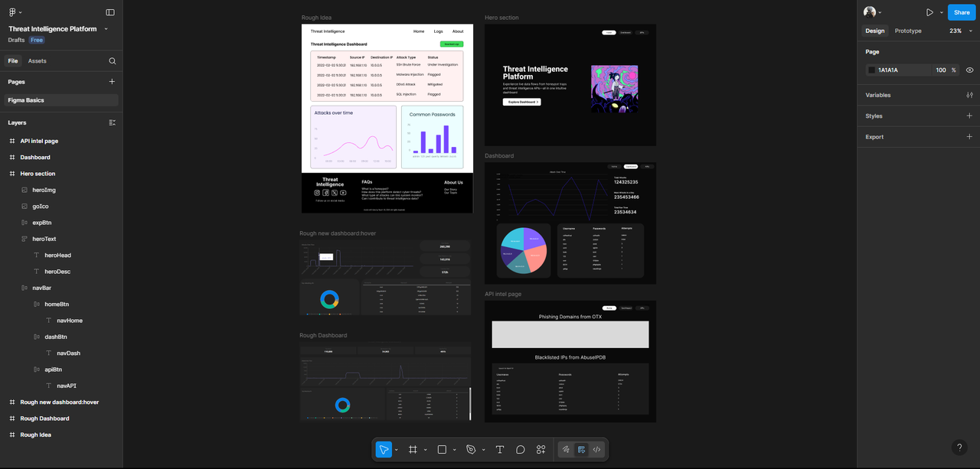Switch to Draw mode

click(x=566, y=450)
